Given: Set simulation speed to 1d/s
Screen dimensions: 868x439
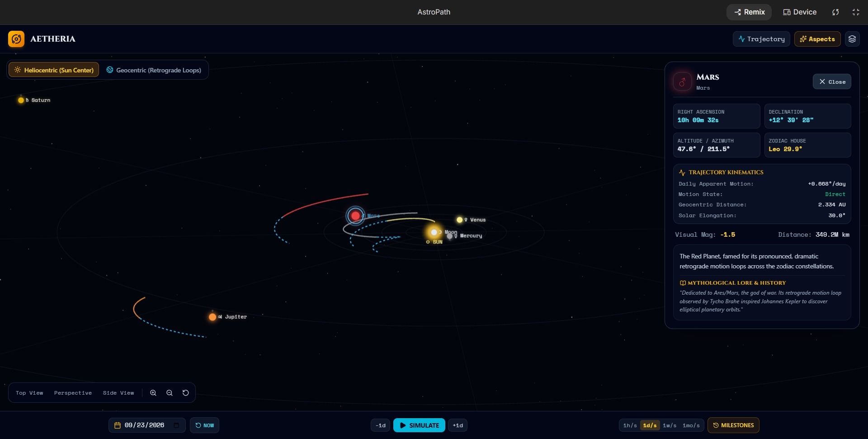Looking at the screenshot, I should pos(650,425).
